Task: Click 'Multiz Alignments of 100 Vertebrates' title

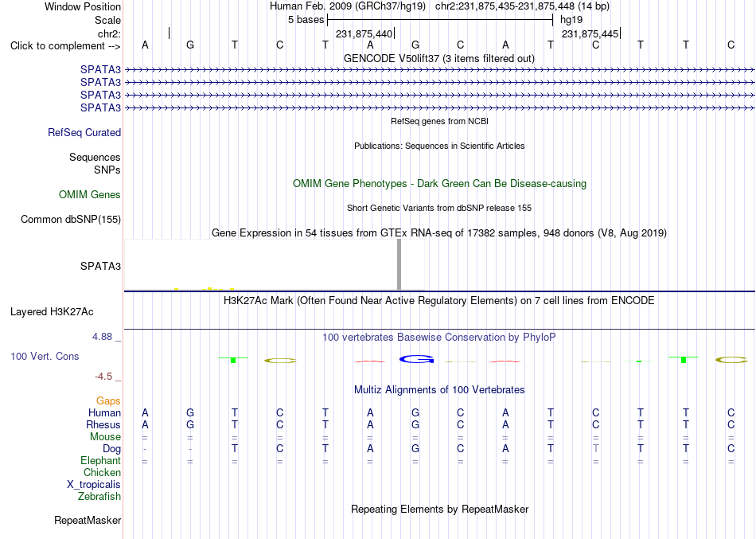Action: [x=439, y=390]
